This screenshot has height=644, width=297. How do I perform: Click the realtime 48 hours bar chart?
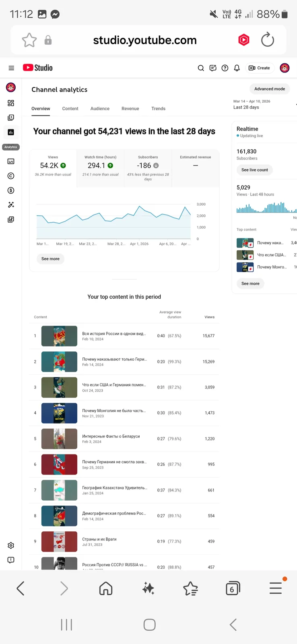tap(266, 207)
